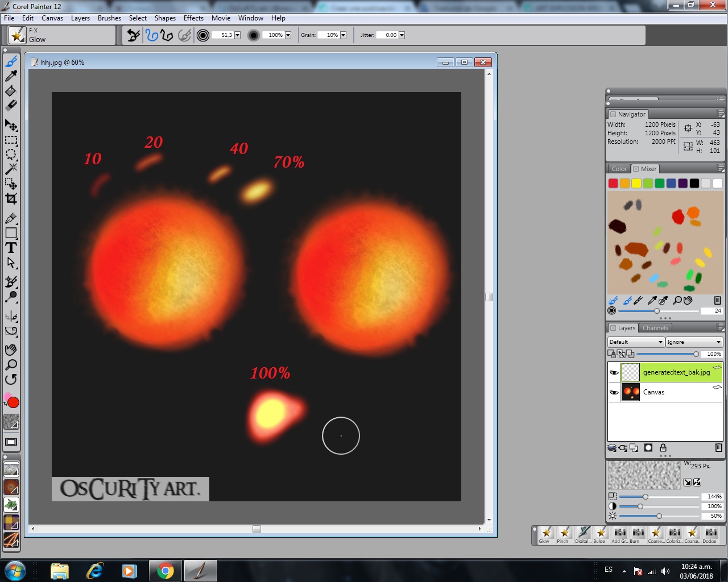Screen dimensions: 728x582
Task: Select the Text tool
Action: (11, 248)
